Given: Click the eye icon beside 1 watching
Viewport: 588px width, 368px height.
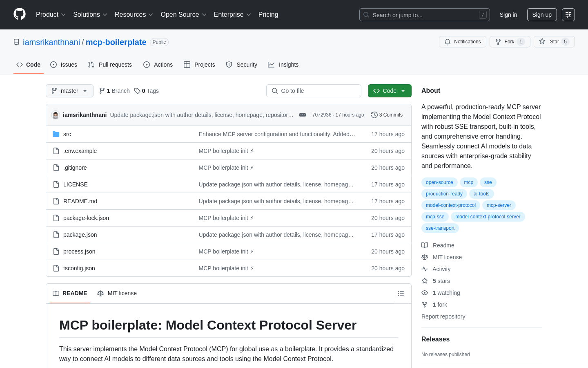Looking at the screenshot, I should (x=425, y=293).
